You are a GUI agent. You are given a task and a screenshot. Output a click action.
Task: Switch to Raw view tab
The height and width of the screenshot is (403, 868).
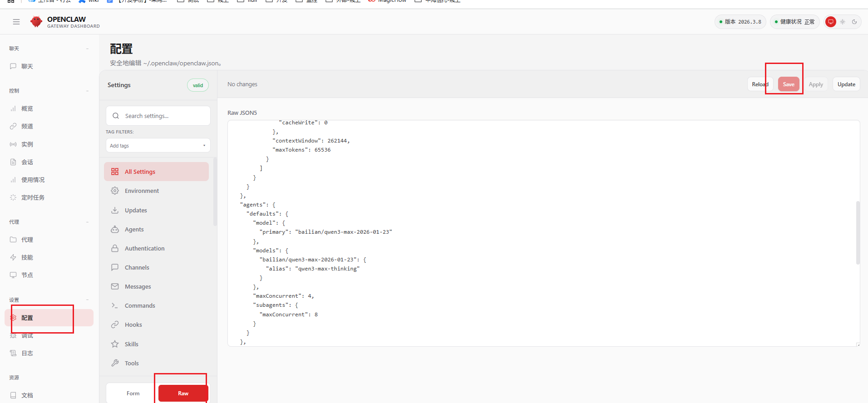(x=183, y=393)
